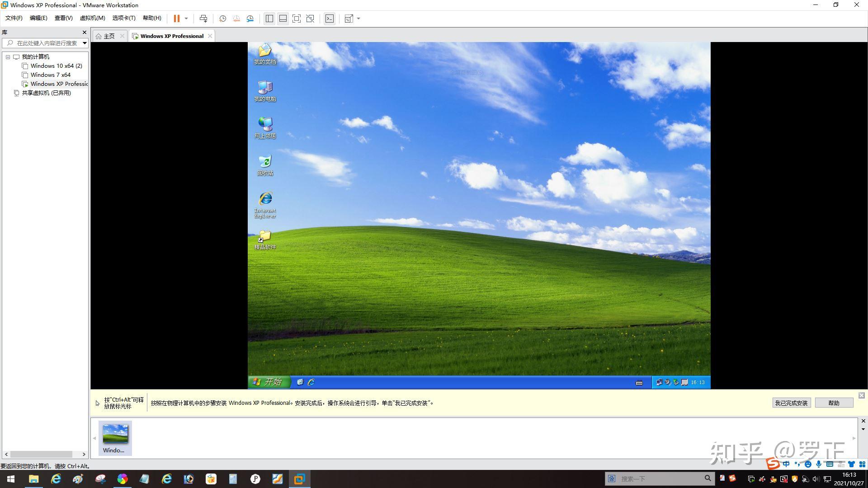Image resolution: width=868 pixels, height=488 pixels.
Task: Pause the running virtual machine
Action: click(x=176, y=19)
